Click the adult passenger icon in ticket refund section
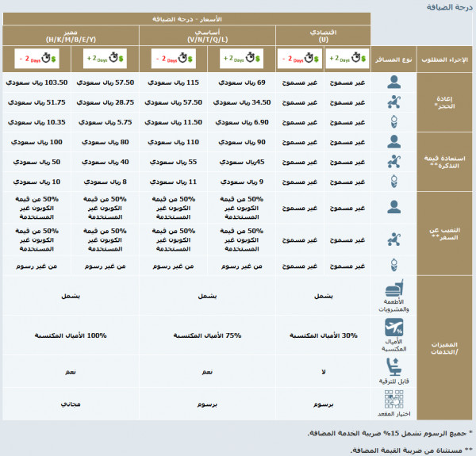This screenshot has width=476, height=456. point(394,143)
